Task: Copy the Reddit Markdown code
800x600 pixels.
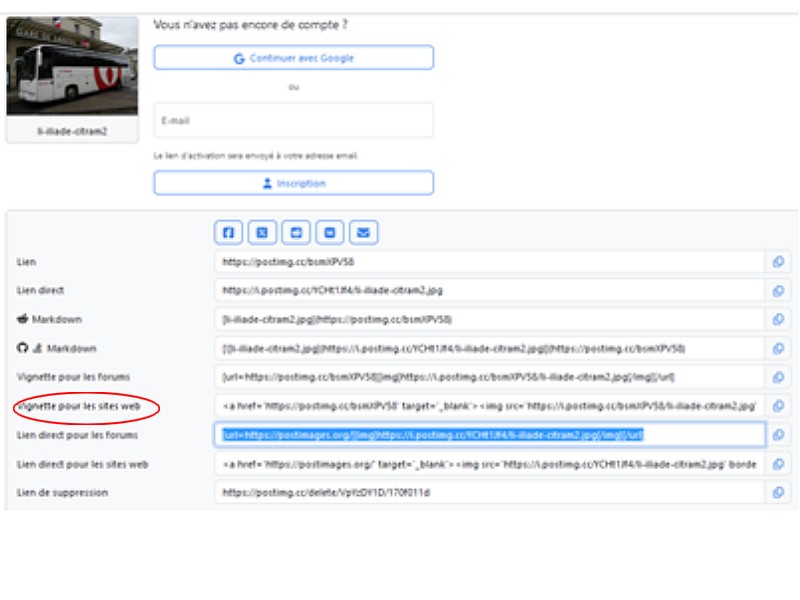Action: coord(778,319)
